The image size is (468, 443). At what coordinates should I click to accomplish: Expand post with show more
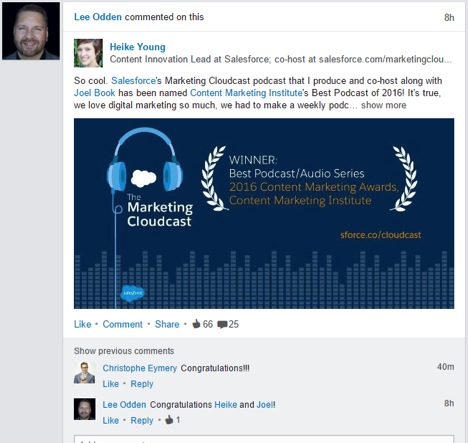click(384, 105)
